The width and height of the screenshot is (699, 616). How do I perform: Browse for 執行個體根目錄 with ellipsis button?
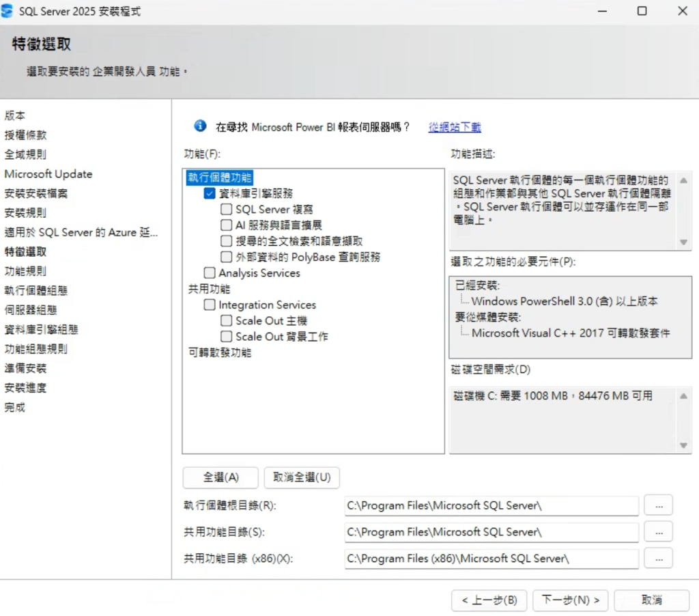click(x=659, y=505)
